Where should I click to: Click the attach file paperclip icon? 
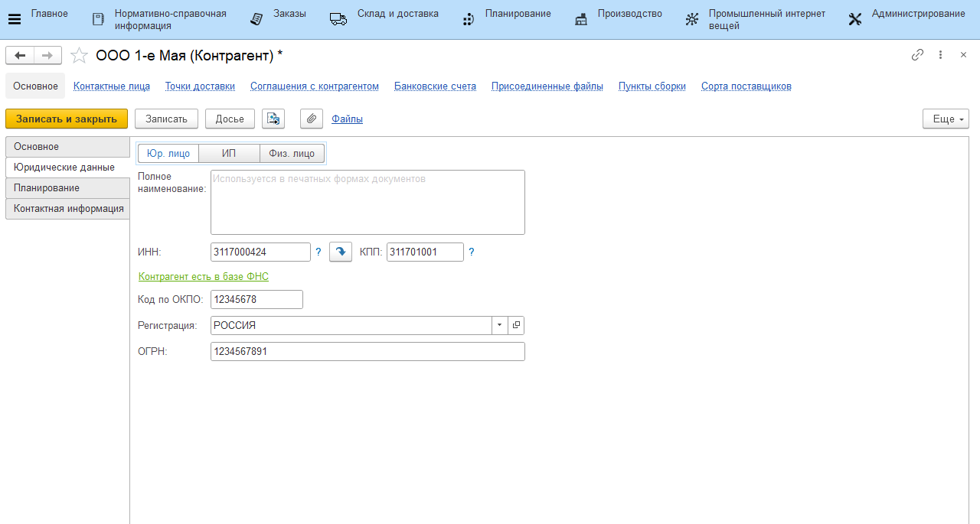[x=311, y=119]
